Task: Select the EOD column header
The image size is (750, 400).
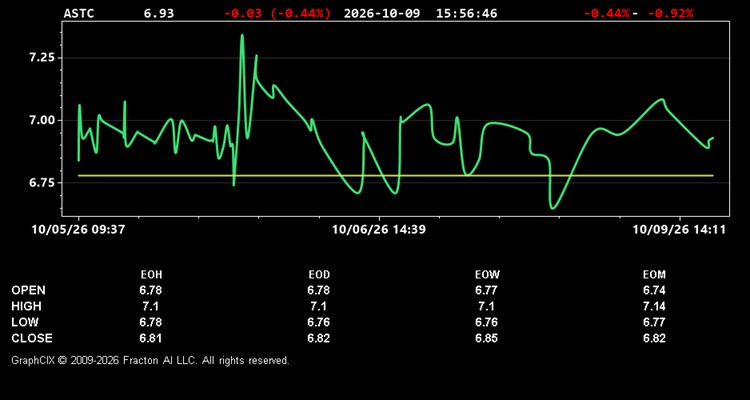Action: (319, 275)
